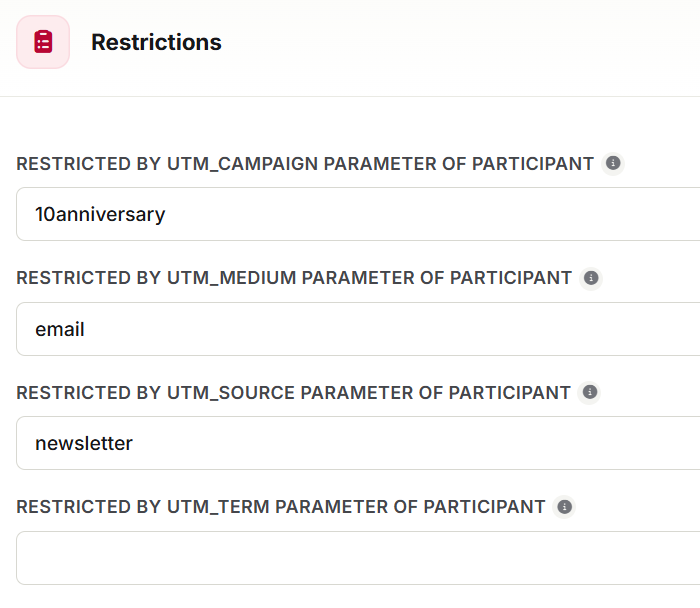
Task: Place cursor in the 10anniversary text
Action: (100, 215)
